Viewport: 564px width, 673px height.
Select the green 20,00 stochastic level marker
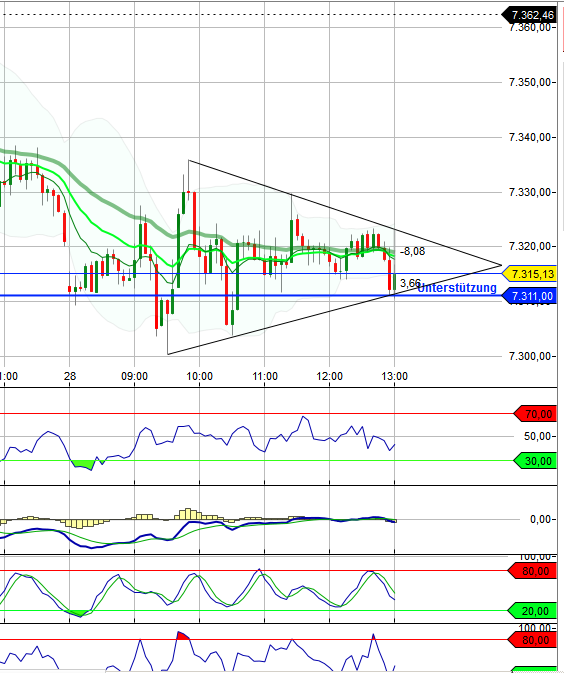point(532,611)
